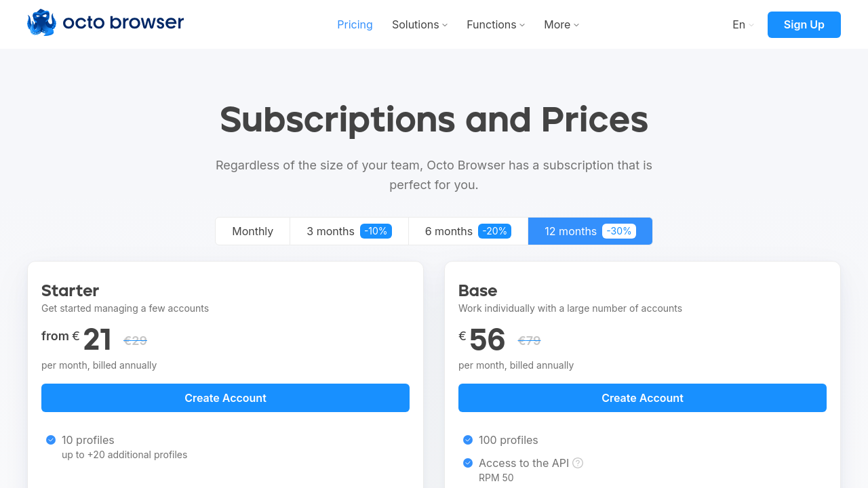Click the 100 profiles checkmark icon
868x488 pixels.
(x=468, y=440)
